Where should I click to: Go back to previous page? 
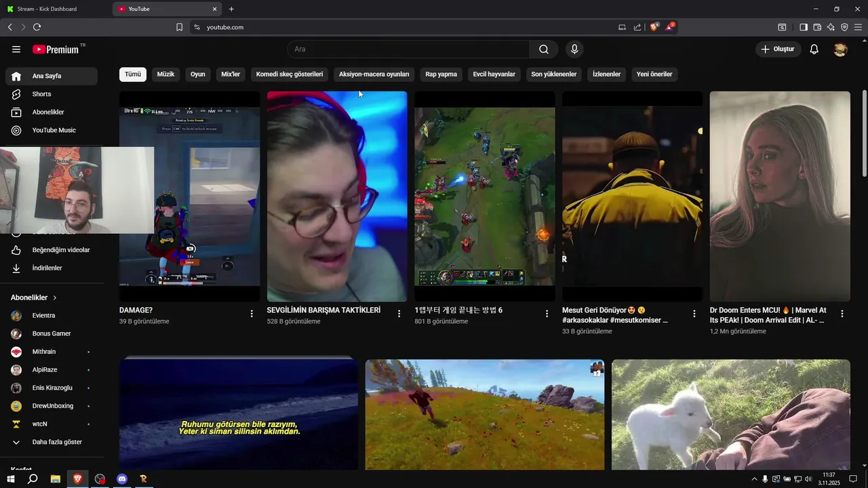click(9, 27)
